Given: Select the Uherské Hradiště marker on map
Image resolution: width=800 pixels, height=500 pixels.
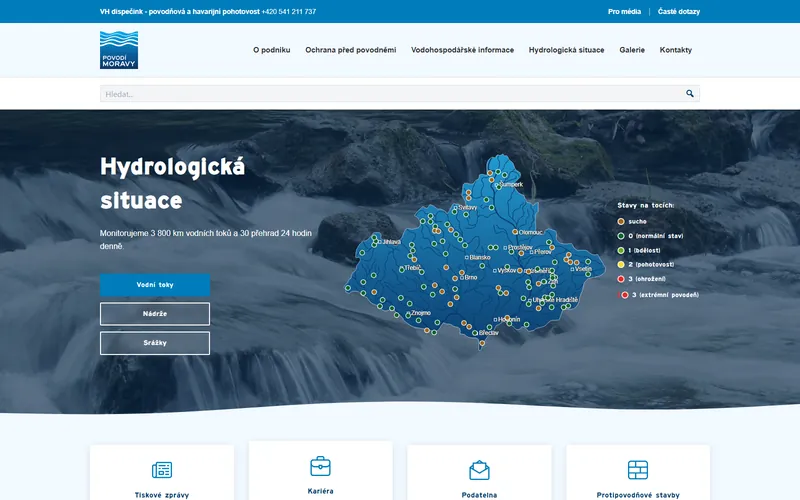Looking at the screenshot, I should pos(530,301).
